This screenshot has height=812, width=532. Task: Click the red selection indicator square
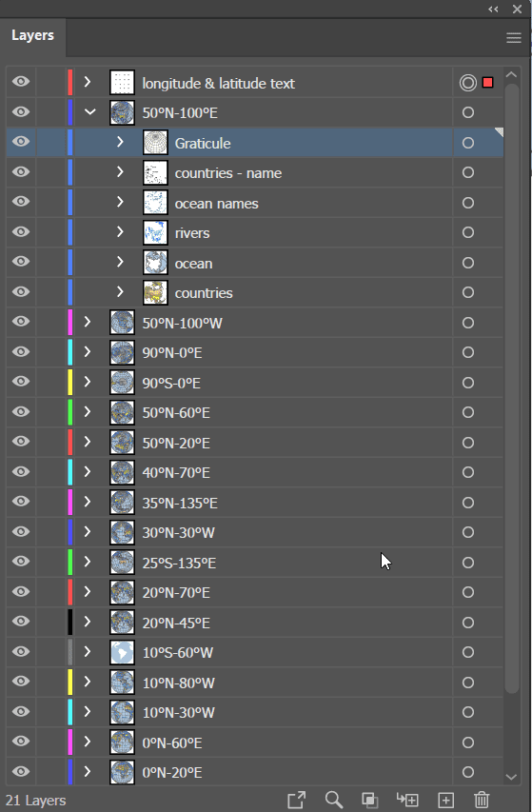pos(487,82)
